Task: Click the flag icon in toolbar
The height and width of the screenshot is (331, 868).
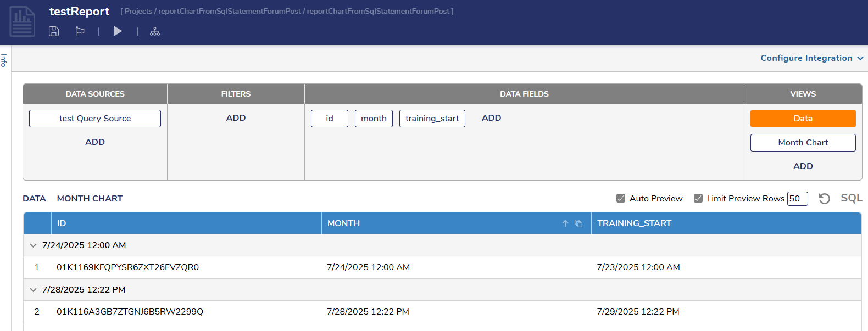Action: click(x=80, y=31)
